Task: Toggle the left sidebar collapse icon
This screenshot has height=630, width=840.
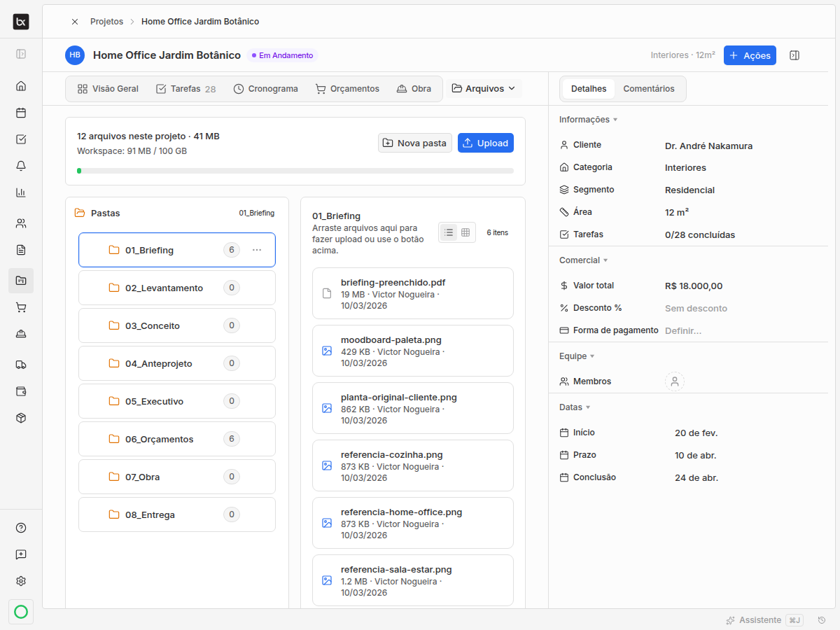Action: point(21,54)
